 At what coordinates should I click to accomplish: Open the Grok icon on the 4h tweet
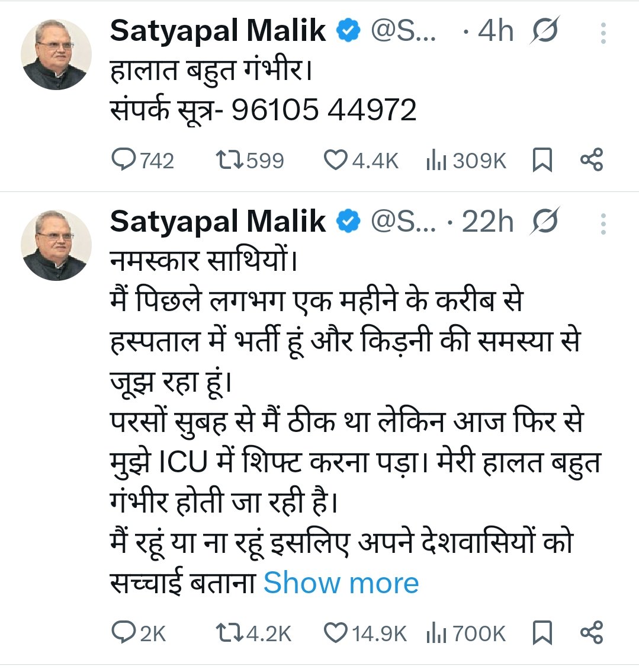pos(544,32)
